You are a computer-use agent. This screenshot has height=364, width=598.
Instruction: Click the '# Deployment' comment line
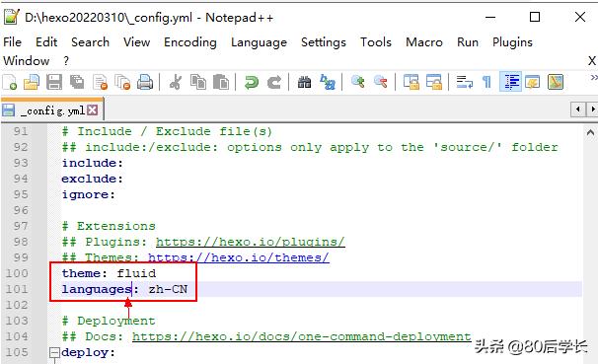click(x=109, y=321)
